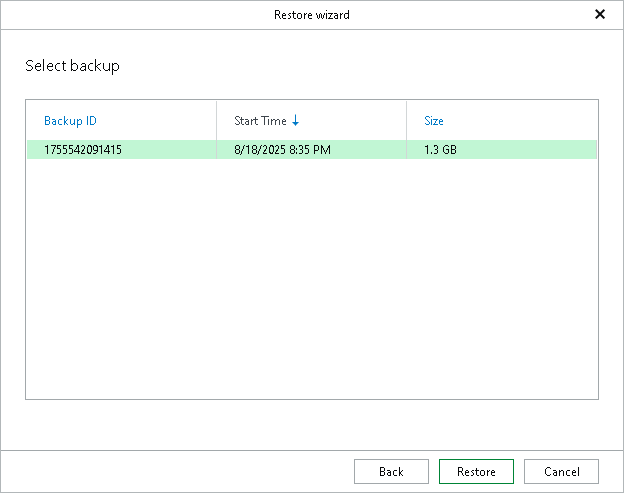Close the Restore wizard dialog
This screenshot has width=624, height=493.
click(600, 15)
